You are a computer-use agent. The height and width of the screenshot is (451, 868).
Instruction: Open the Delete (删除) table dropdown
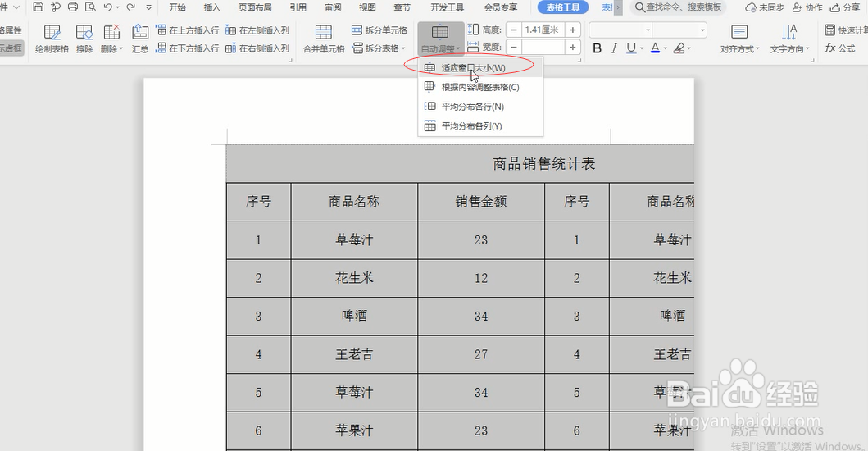coord(111,39)
